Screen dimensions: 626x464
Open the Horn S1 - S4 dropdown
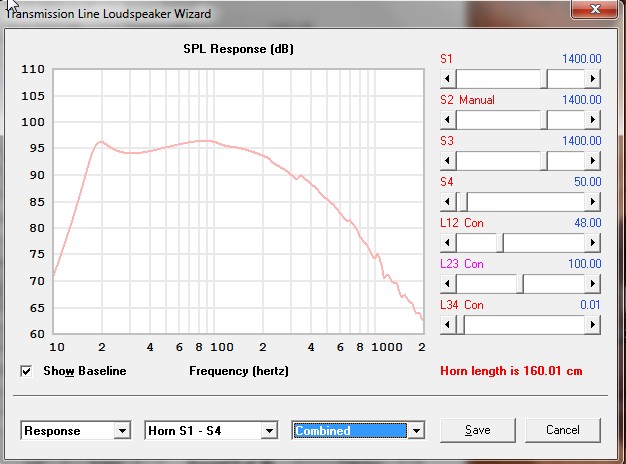[x=269, y=431]
